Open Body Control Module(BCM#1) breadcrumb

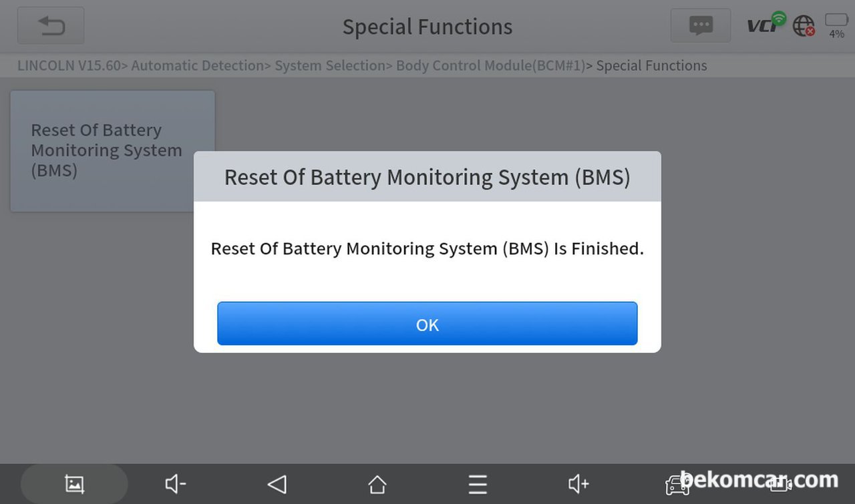490,65
